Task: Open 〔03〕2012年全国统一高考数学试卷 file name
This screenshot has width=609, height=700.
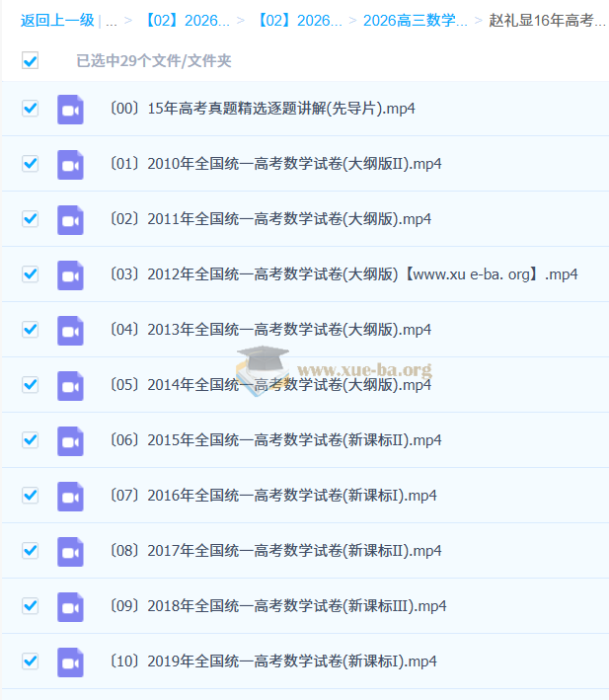Action: click(x=343, y=274)
